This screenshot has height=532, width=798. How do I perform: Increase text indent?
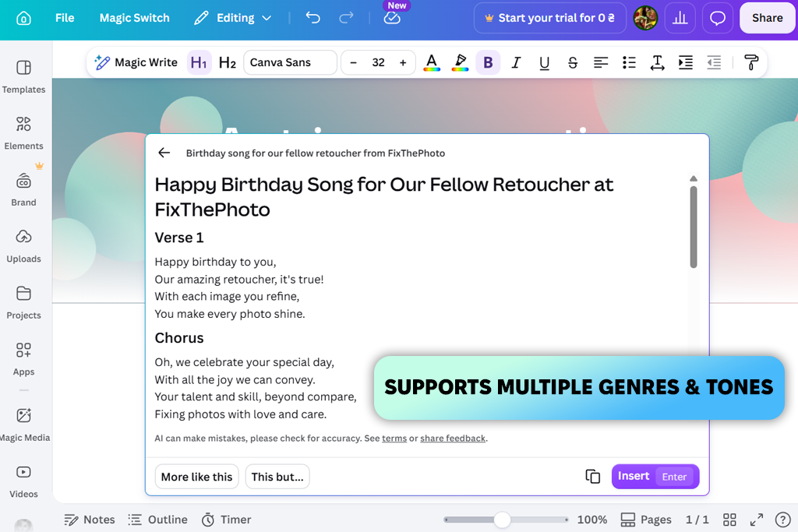686,62
